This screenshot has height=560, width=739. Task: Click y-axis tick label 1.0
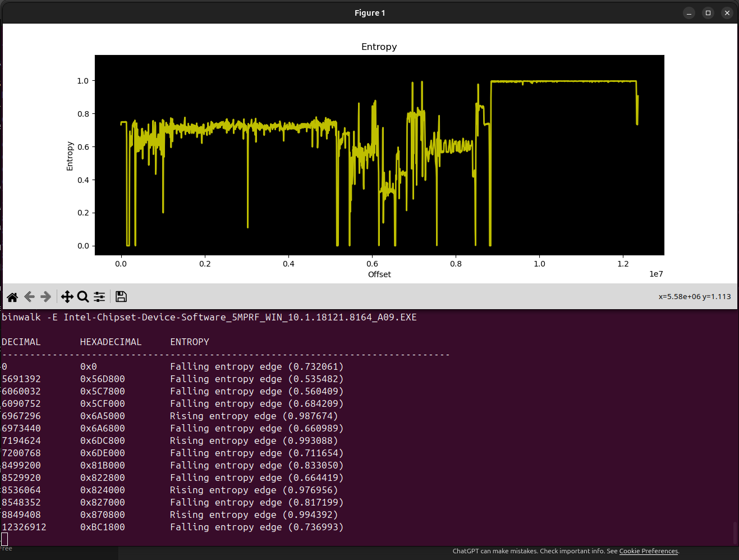pyautogui.click(x=83, y=81)
